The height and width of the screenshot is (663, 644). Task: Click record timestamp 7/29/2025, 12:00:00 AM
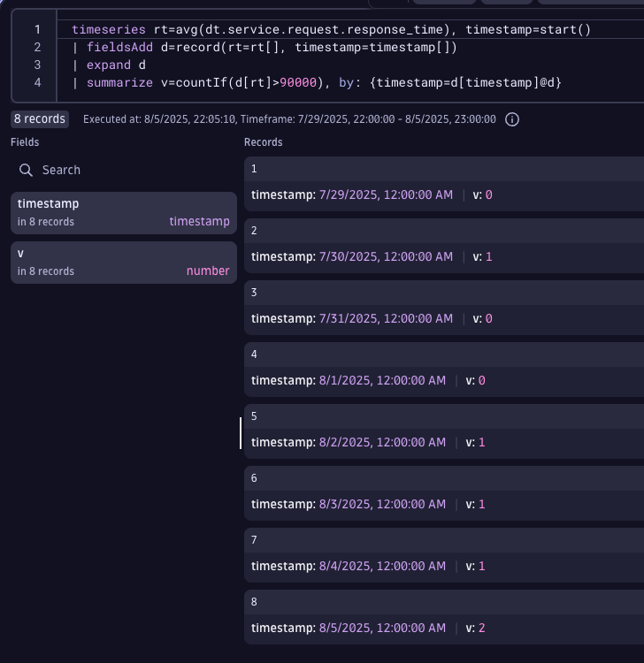[386, 195]
